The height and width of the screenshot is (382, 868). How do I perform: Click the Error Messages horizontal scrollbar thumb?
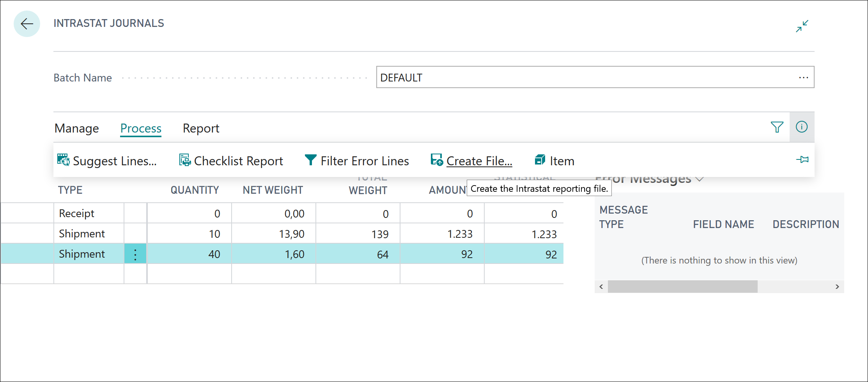(682, 286)
